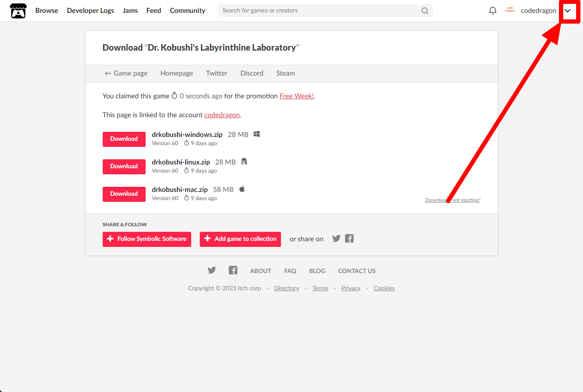The width and height of the screenshot is (583, 392).
Task: Click the clock icon under drkobushi-mac.zip
Action: coord(186,198)
